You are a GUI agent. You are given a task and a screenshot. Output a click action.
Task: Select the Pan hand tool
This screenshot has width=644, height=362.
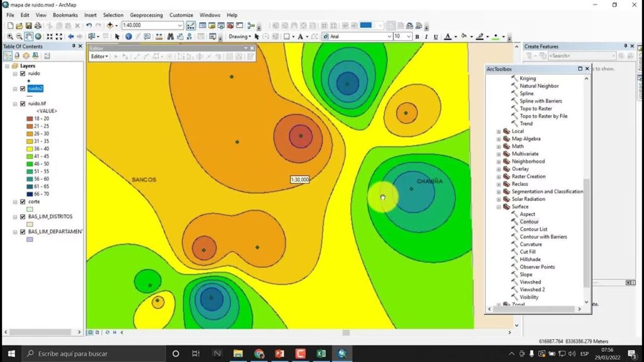(30, 36)
